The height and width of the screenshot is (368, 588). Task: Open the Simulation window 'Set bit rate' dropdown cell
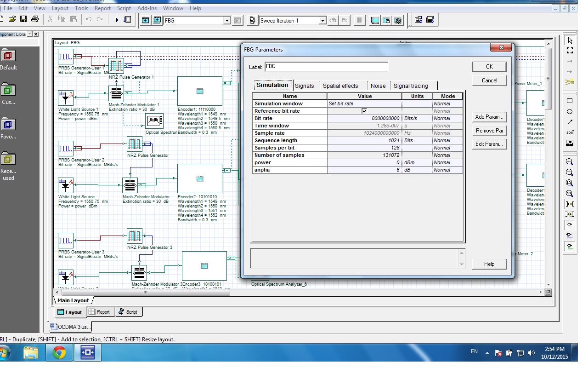364,103
